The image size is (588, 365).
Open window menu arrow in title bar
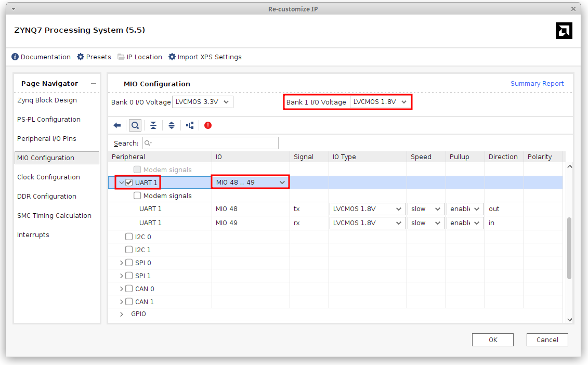(14, 9)
